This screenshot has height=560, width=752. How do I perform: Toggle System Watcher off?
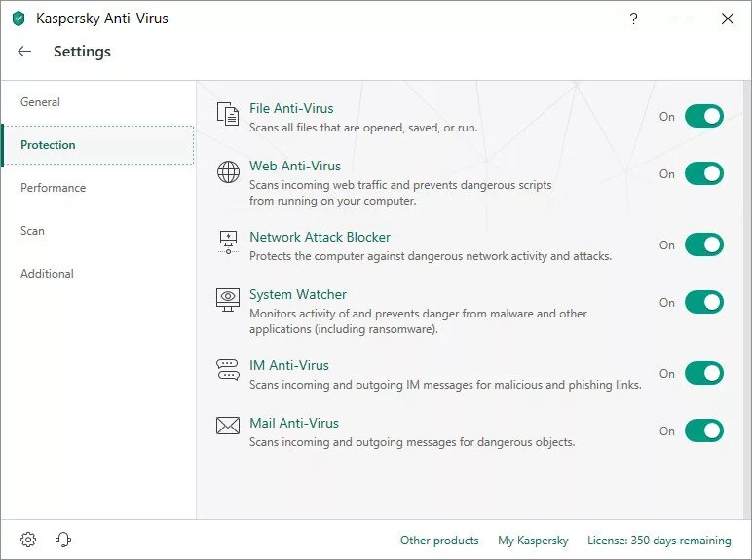pos(704,302)
